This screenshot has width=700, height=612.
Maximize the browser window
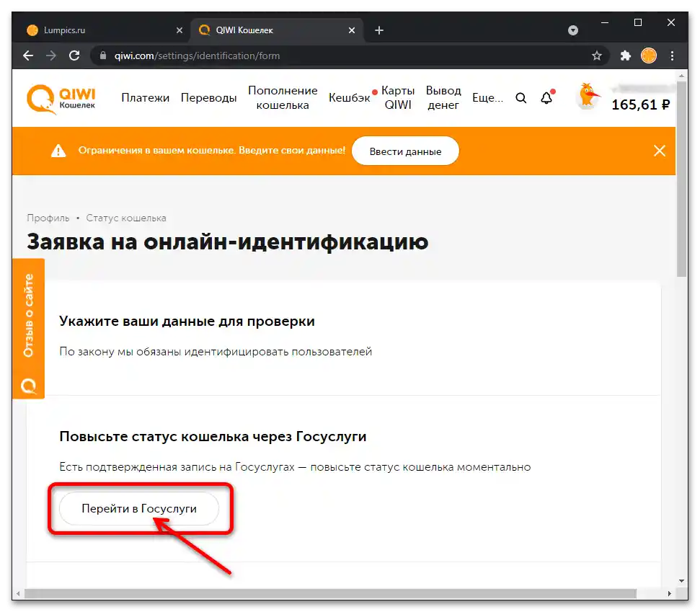point(638,22)
